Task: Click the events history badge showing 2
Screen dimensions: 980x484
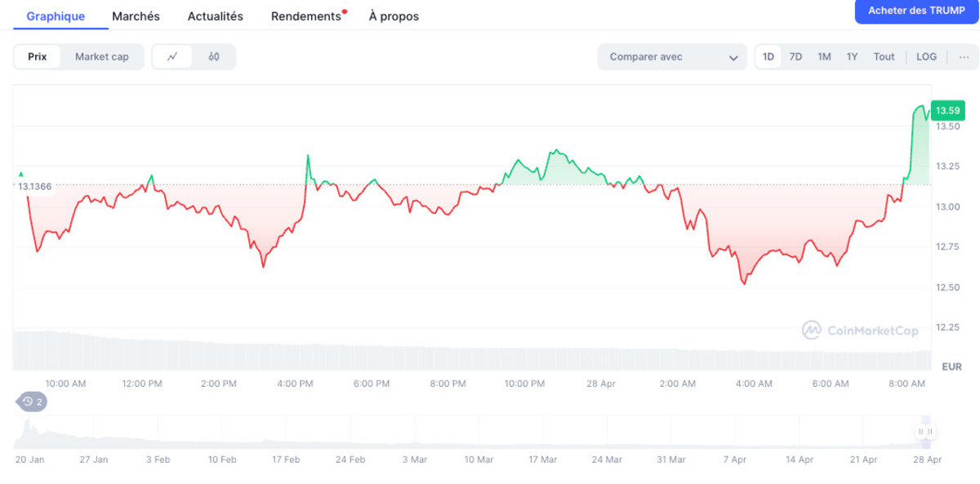Action: click(x=33, y=402)
